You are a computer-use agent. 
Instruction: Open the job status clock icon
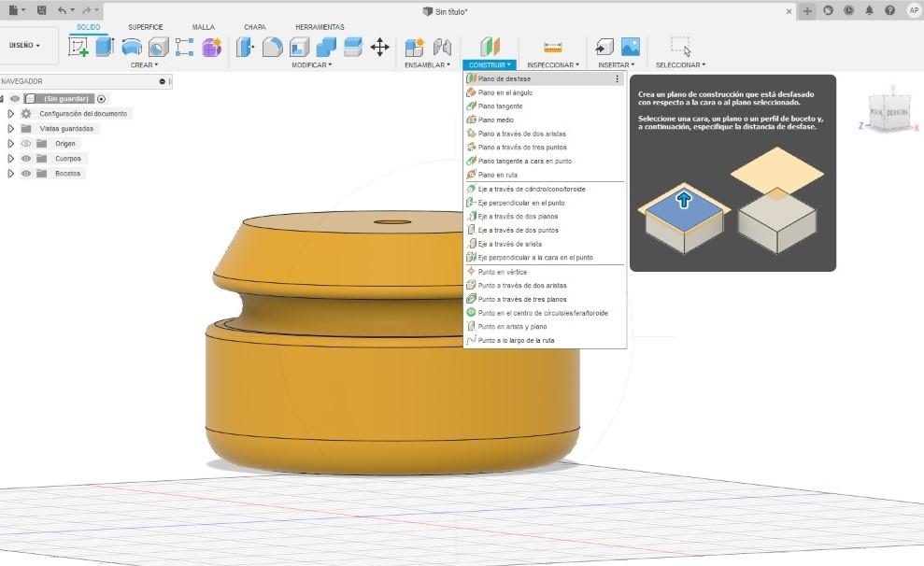point(848,10)
